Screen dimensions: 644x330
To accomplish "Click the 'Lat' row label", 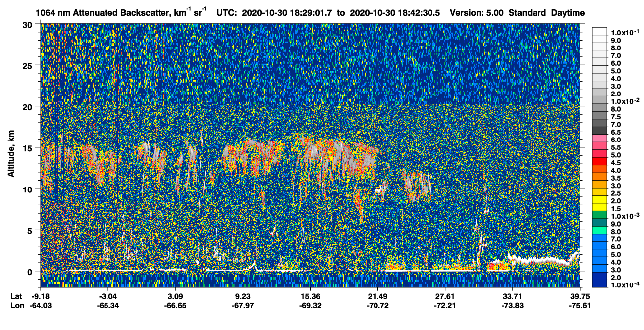I will tap(16, 296).
